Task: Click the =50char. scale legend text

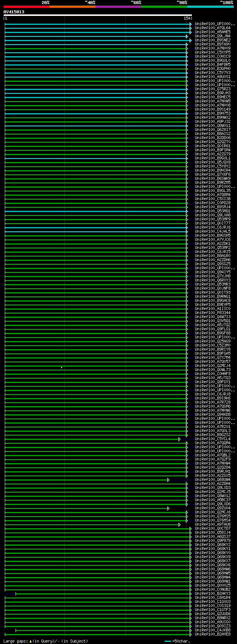Action: pyautogui.click(x=181, y=641)
